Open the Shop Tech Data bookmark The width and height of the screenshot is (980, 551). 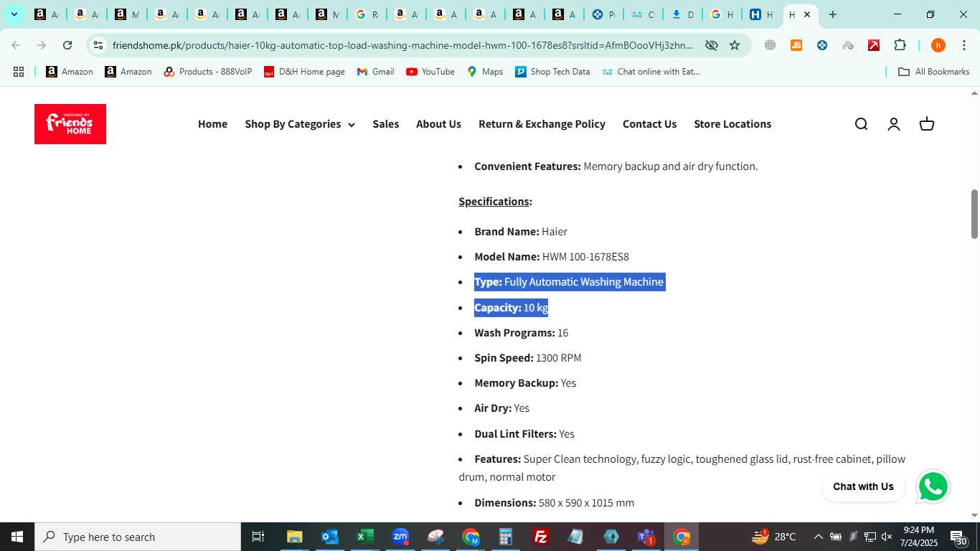[x=552, y=72]
